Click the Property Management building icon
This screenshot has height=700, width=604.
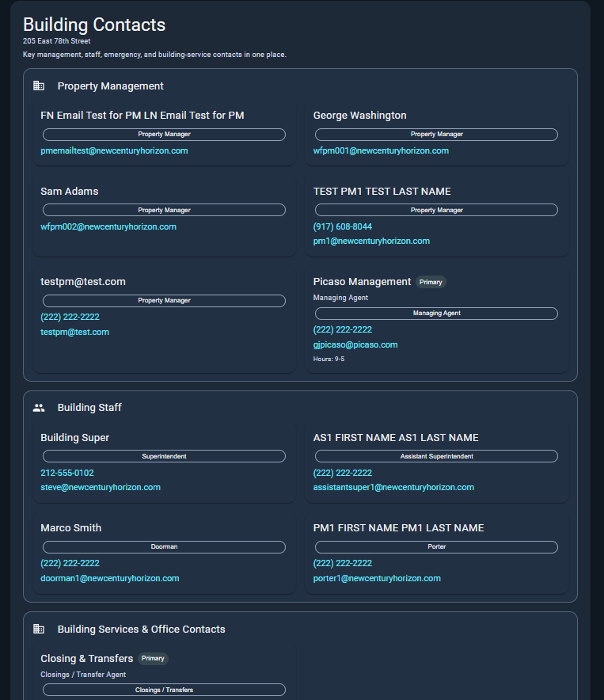[x=39, y=86]
